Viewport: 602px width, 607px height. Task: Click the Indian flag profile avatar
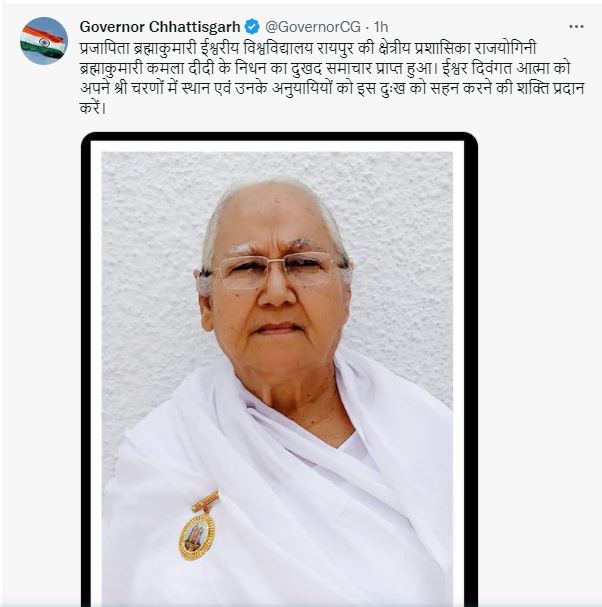pyautogui.click(x=44, y=41)
